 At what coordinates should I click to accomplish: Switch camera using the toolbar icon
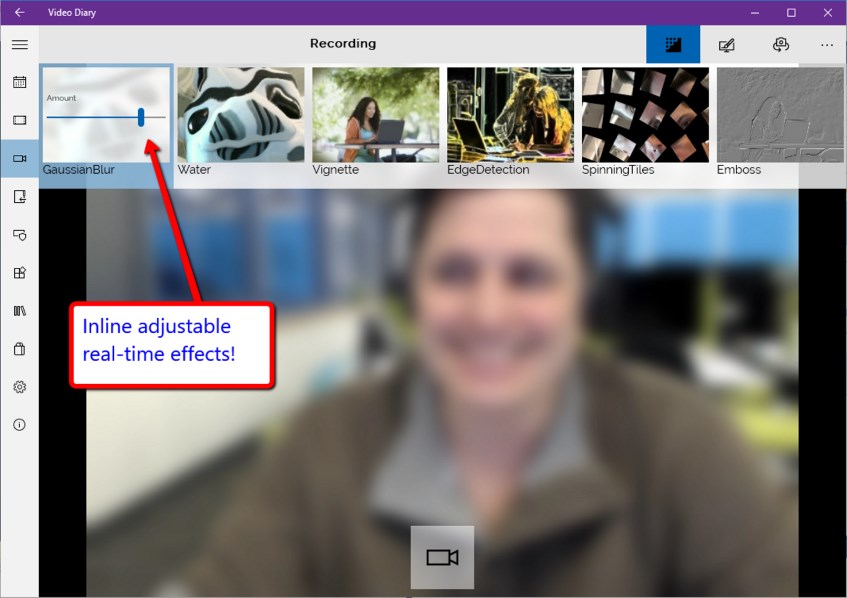(781, 44)
